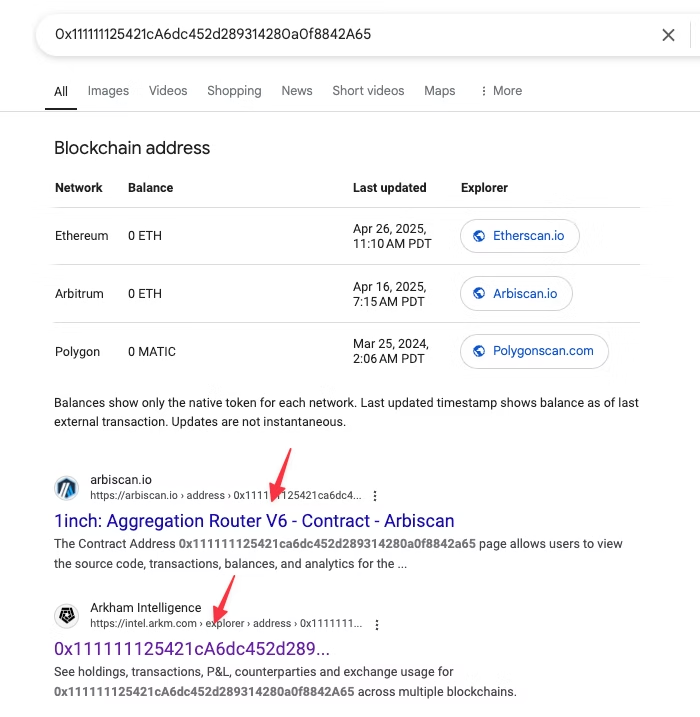Screen dimensions: 700x717
Task: Click the globe icon in Etherscan.io button
Action: tap(479, 236)
